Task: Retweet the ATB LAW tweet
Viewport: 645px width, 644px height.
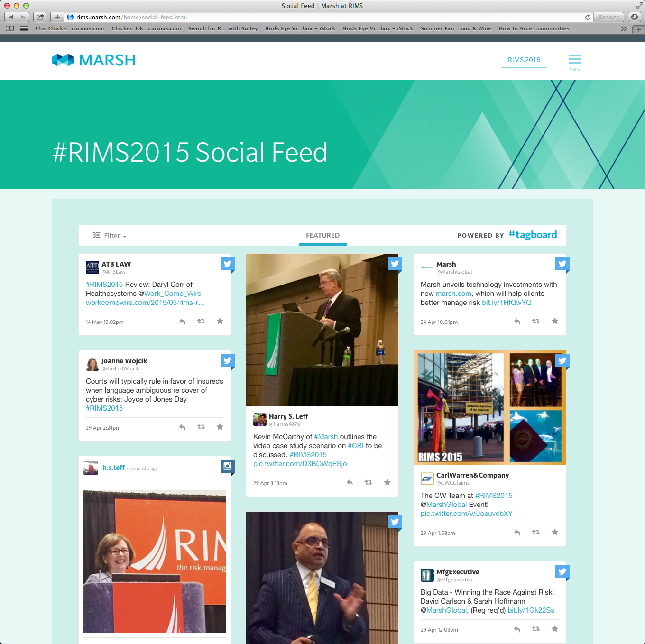Action: (201, 322)
